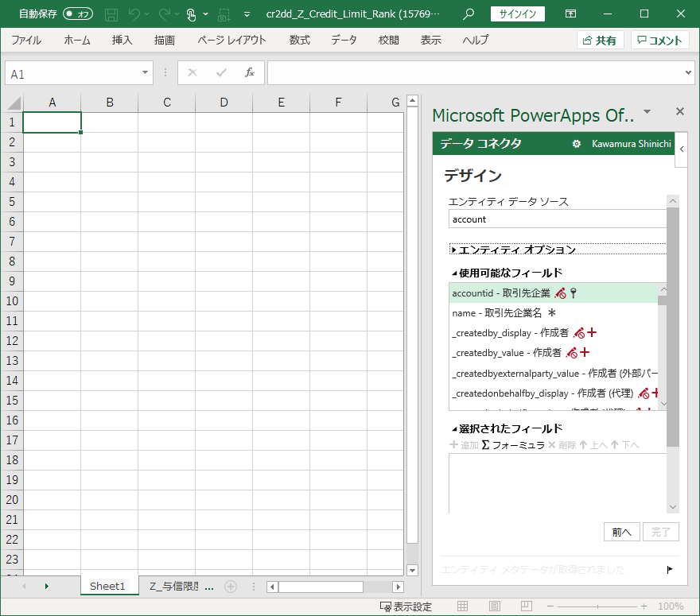Open ribbon display options icon
This screenshot has width=700, height=616.
(570, 14)
